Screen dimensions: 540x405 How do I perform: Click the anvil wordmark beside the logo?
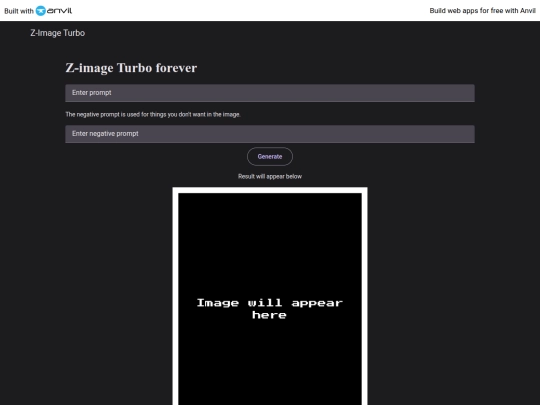click(x=59, y=11)
